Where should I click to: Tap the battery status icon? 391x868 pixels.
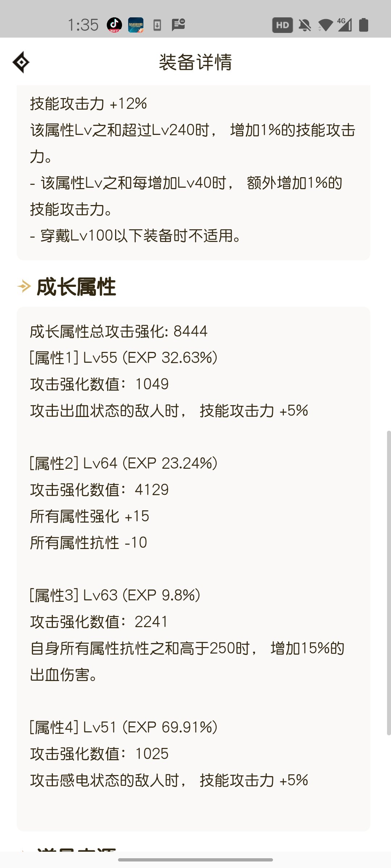pyautogui.click(x=363, y=25)
